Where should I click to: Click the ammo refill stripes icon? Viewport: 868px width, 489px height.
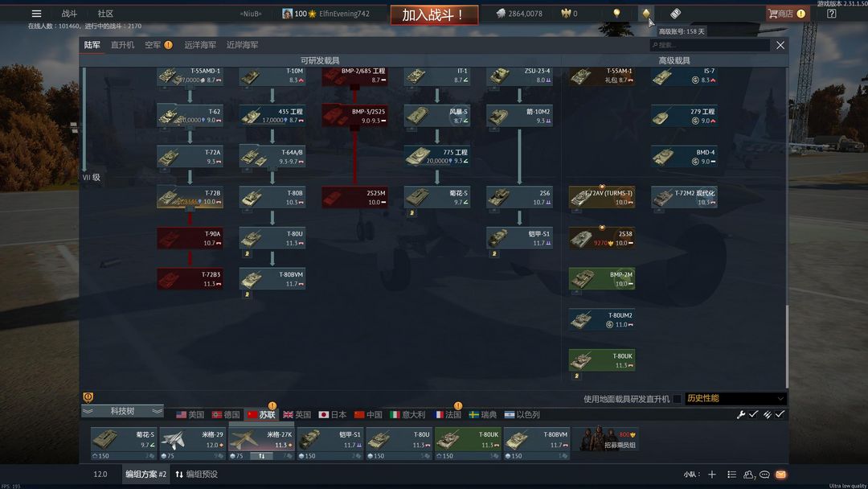768,414
